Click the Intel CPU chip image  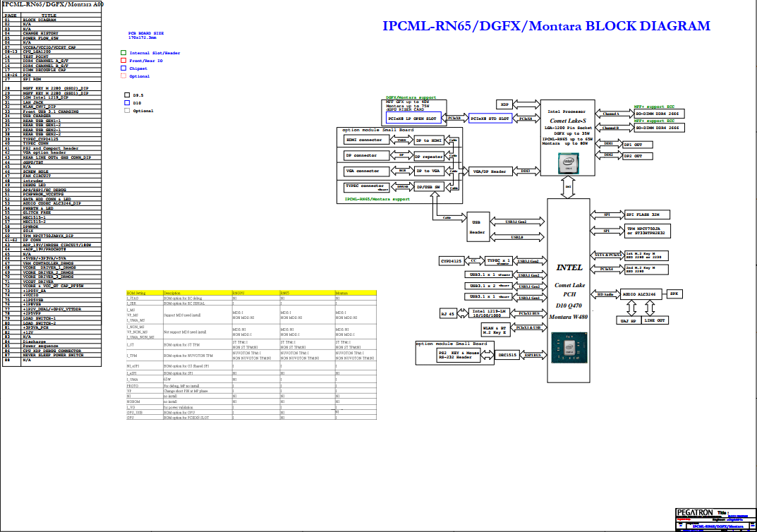569,163
